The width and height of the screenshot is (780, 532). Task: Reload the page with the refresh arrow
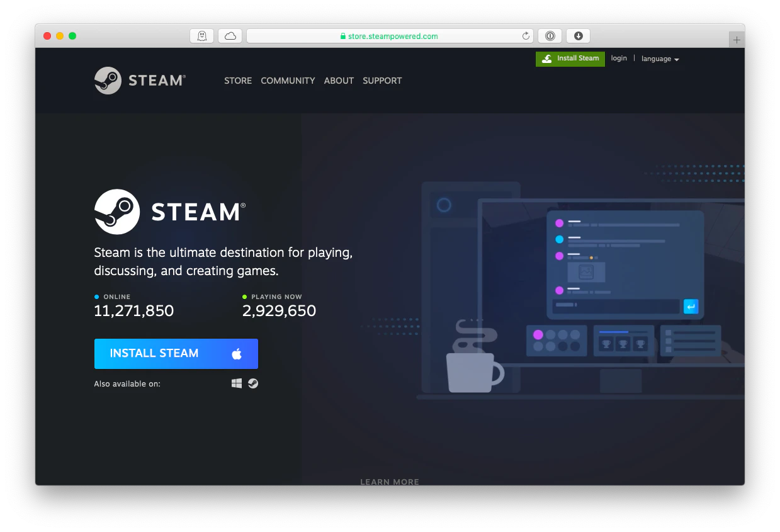pyautogui.click(x=526, y=36)
